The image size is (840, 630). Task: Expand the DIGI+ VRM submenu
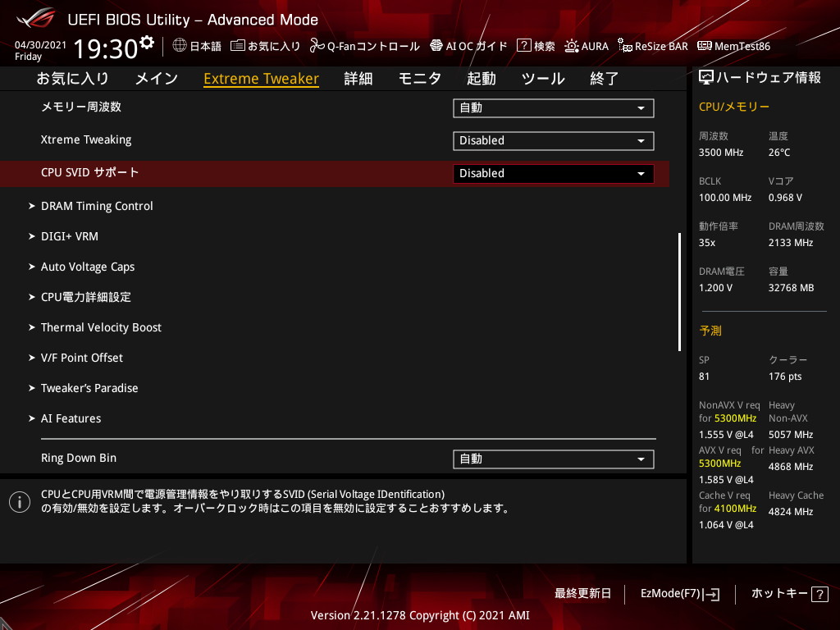point(69,236)
